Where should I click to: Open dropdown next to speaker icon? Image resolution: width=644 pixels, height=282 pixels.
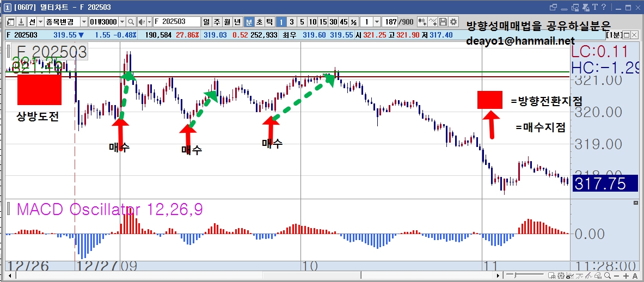click(x=150, y=22)
